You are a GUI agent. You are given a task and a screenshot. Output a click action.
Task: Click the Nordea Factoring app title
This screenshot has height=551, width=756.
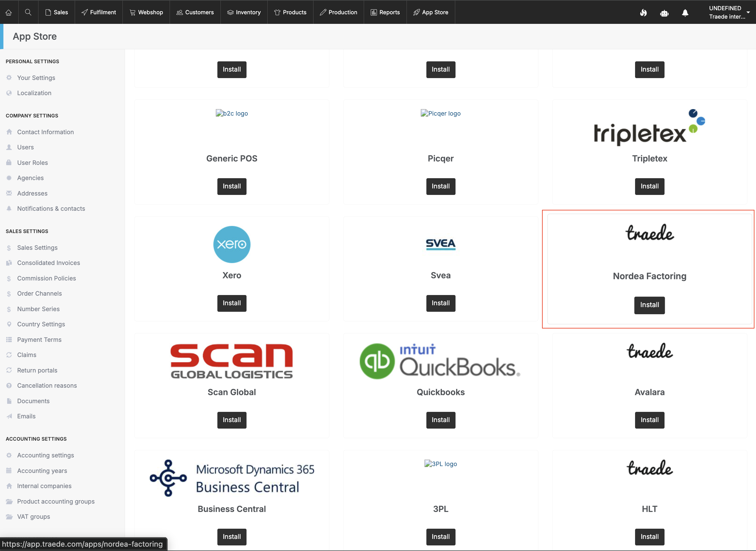tap(650, 276)
